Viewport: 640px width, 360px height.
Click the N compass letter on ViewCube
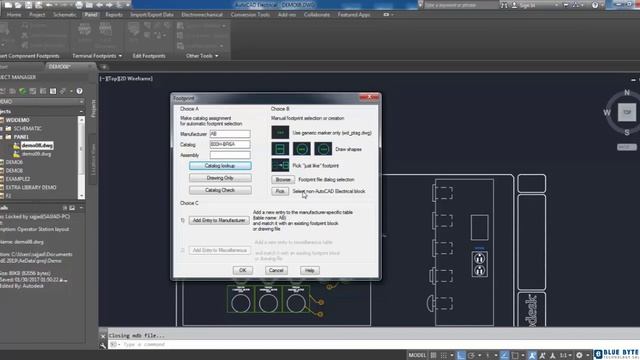point(627,93)
